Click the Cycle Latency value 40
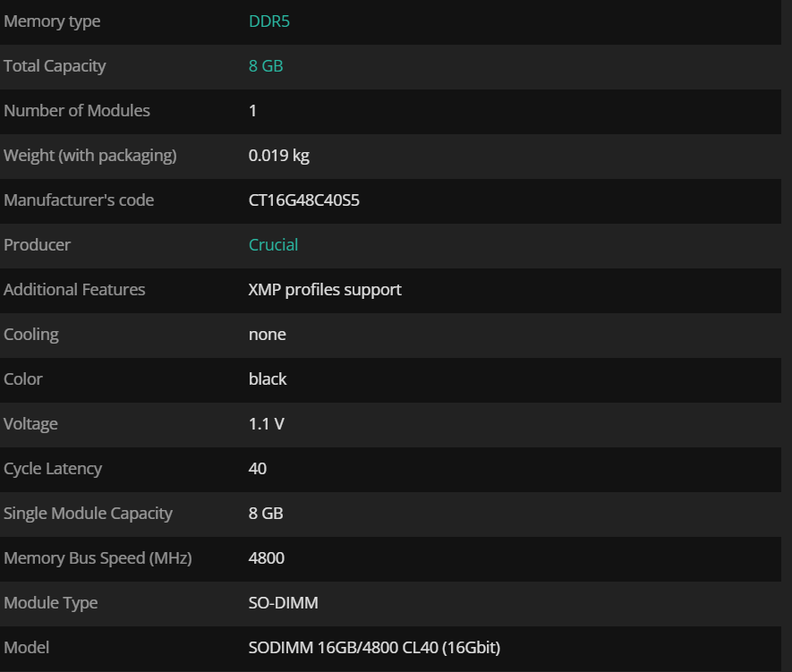This screenshot has width=792, height=672. tap(257, 469)
